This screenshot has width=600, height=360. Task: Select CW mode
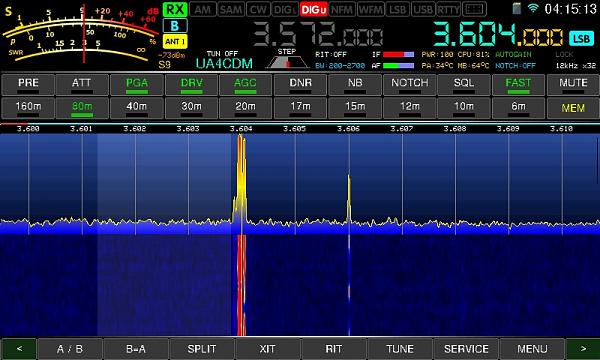click(258, 10)
